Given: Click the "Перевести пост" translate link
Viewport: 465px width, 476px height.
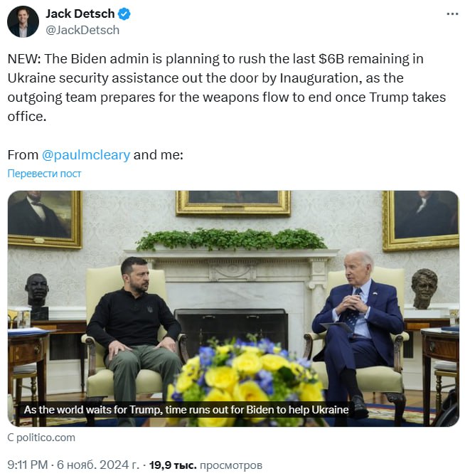Looking at the screenshot, I should pyautogui.click(x=44, y=174).
